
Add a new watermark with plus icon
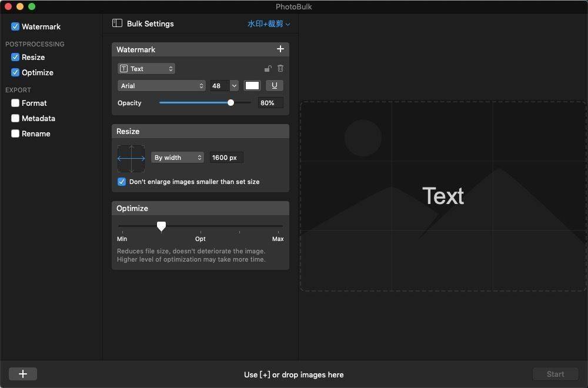point(280,49)
